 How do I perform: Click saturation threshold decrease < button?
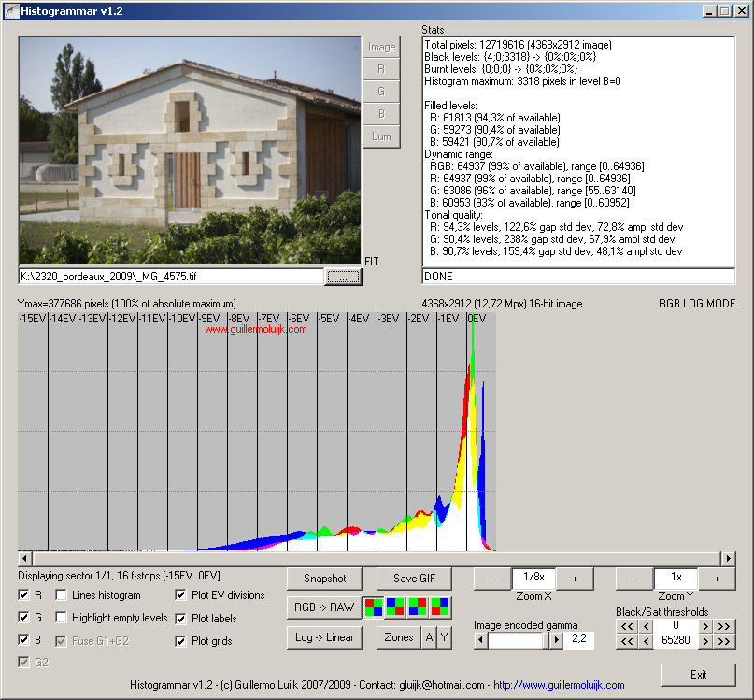646,641
